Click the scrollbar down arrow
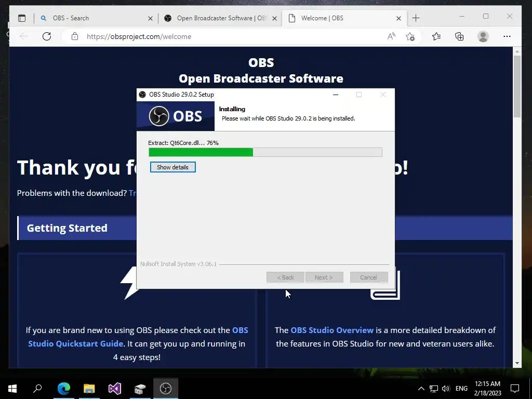 coord(517,363)
